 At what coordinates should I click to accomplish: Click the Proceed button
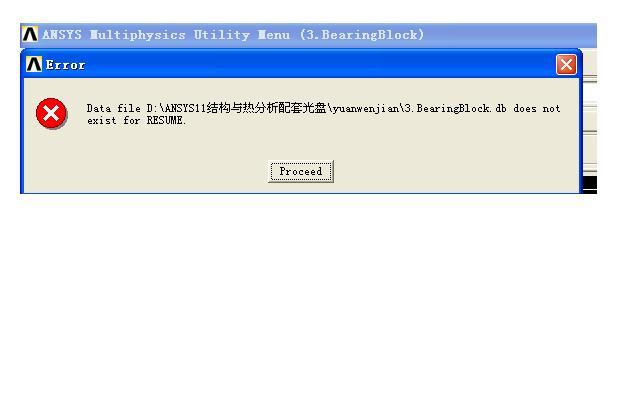tap(301, 171)
